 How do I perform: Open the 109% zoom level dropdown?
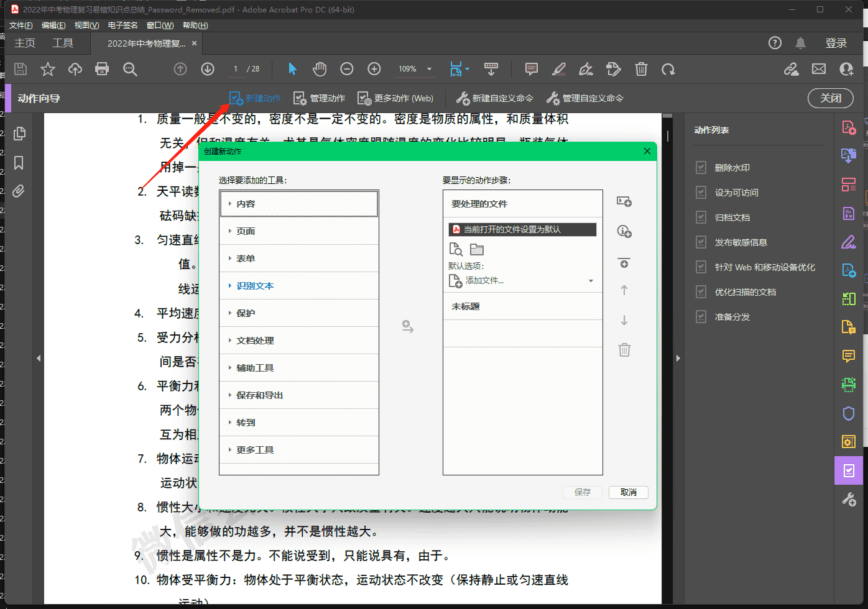point(429,69)
